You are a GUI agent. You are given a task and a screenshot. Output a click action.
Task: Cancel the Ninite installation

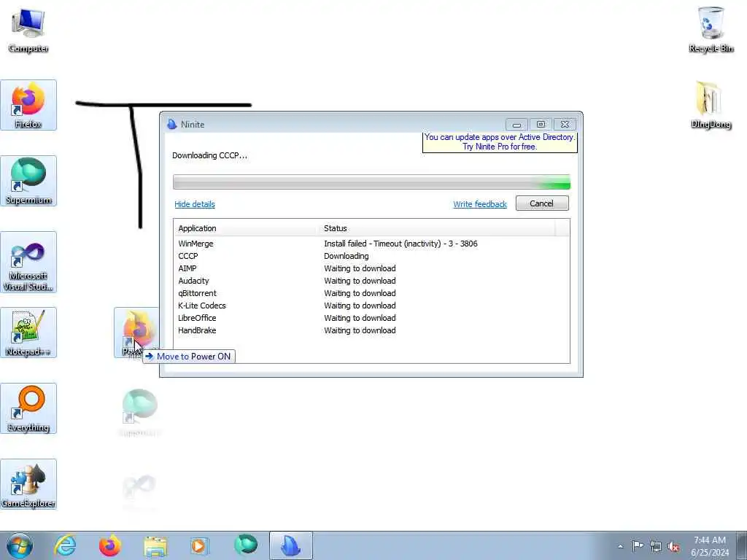coord(542,203)
